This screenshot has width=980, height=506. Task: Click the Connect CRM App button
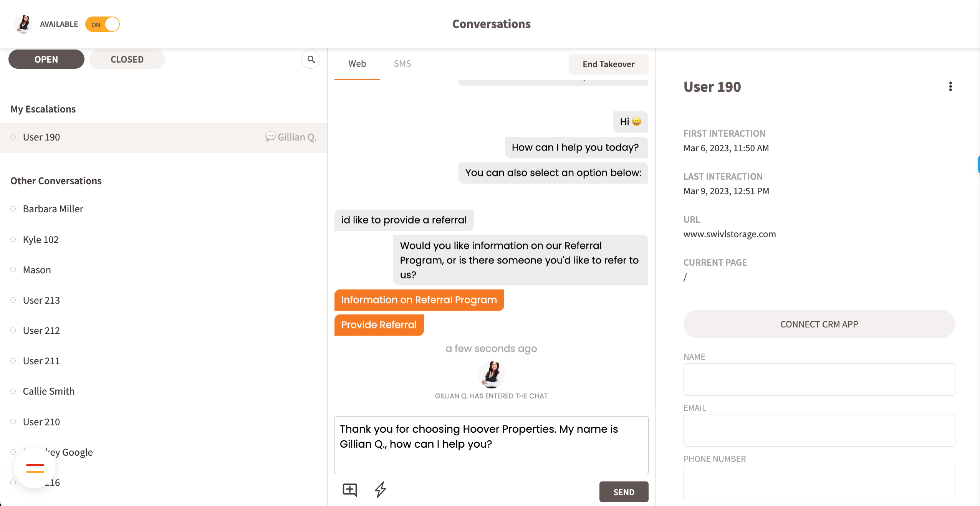coord(819,324)
